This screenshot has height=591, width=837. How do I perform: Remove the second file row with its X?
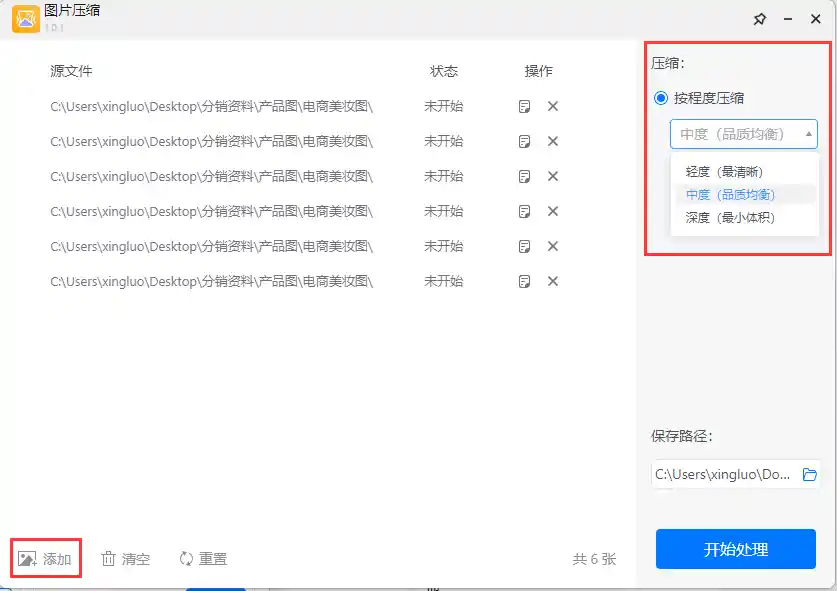point(552,141)
